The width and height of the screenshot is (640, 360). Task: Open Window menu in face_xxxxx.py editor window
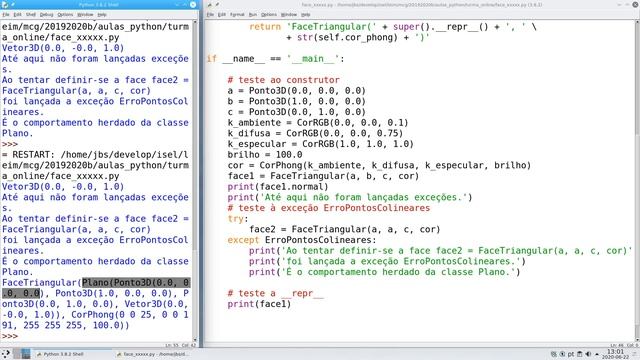pyautogui.click(x=289, y=14)
